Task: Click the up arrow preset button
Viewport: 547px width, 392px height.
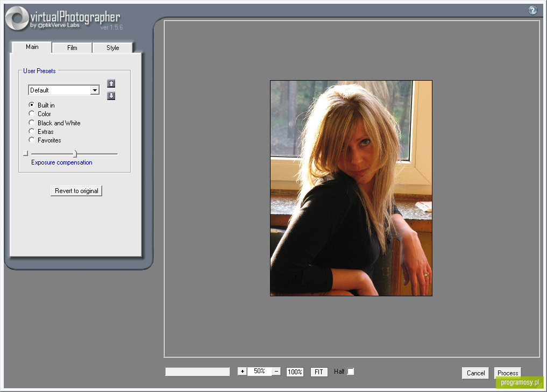Action: pos(111,84)
